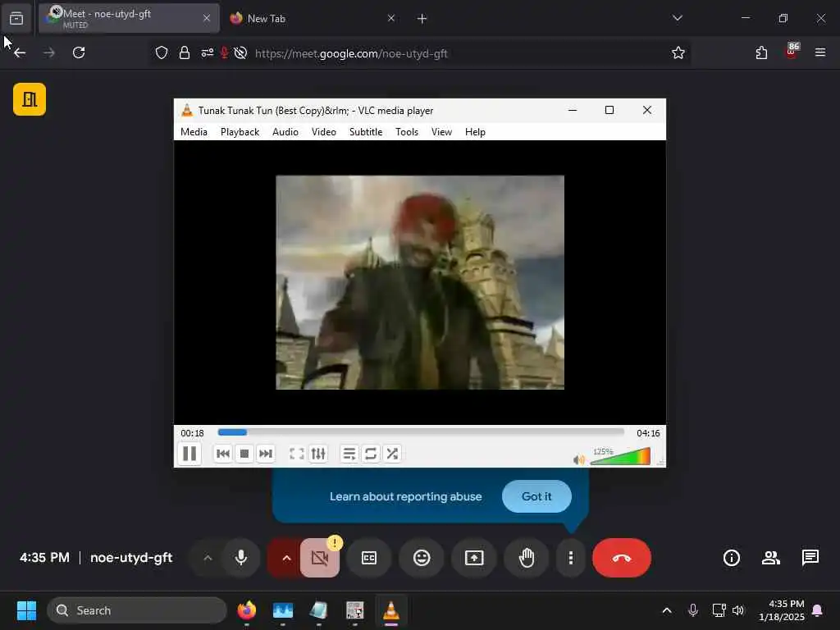Dismiss the tip with Got it
Viewport: 840px width, 630px height.
[536, 496]
